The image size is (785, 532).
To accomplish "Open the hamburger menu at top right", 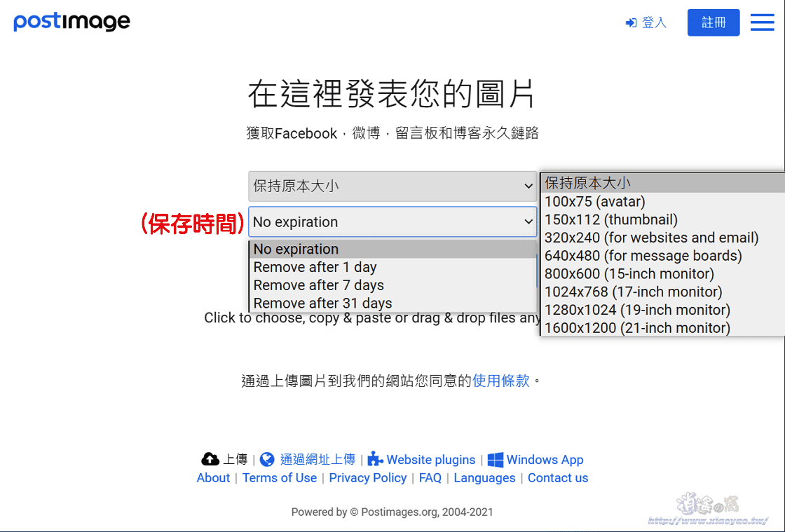I will [762, 22].
